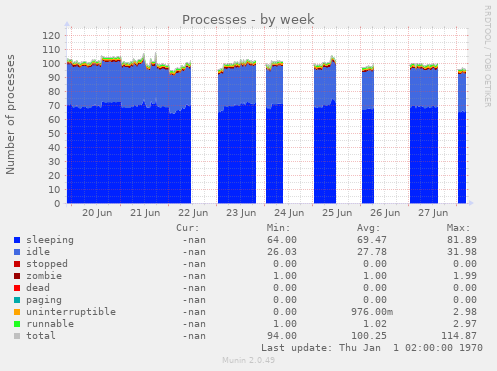Click the 'Cur:' column header
497x371 pixels.
(188, 228)
